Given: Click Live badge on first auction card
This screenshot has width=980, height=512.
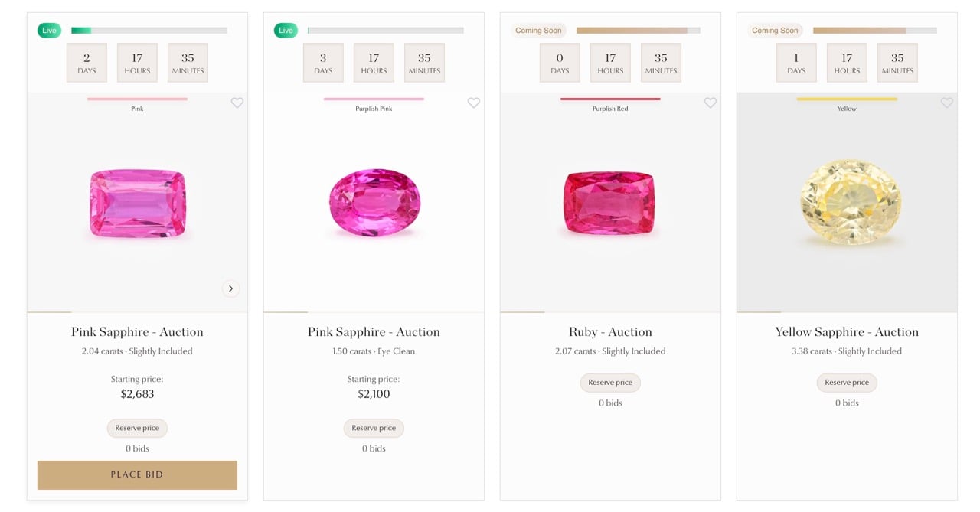Looking at the screenshot, I should (49, 31).
